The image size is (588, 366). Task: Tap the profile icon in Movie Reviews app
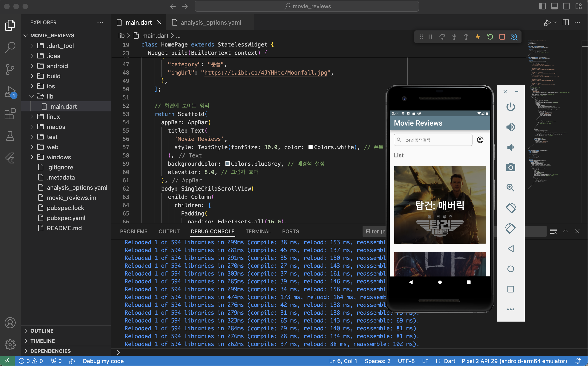(x=480, y=140)
